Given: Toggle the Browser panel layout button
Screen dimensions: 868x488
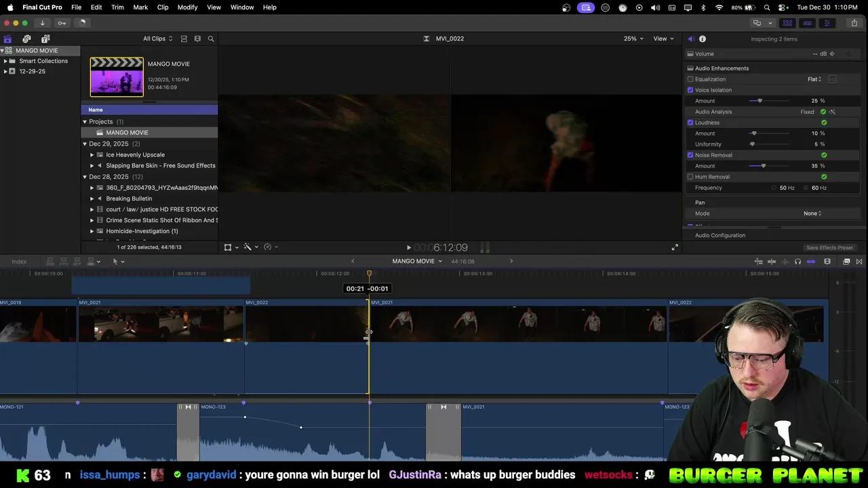Looking at the screenshot, I should click(787, 22).
